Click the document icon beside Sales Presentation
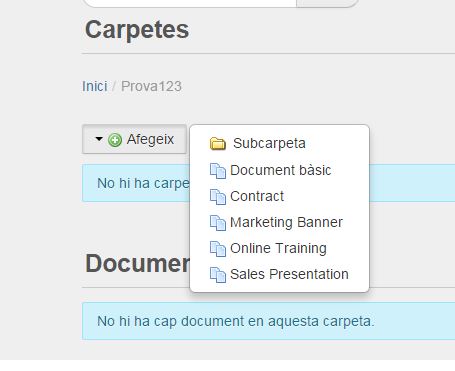Image resolution: width=455 pixels, height=371 pixels. pos(218,275)
